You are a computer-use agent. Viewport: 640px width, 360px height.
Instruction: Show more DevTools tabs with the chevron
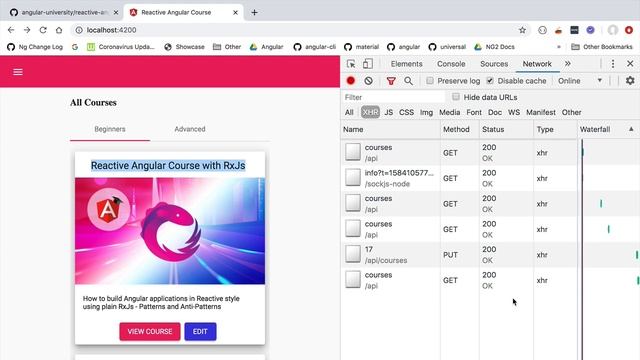(x=568, y=64)
